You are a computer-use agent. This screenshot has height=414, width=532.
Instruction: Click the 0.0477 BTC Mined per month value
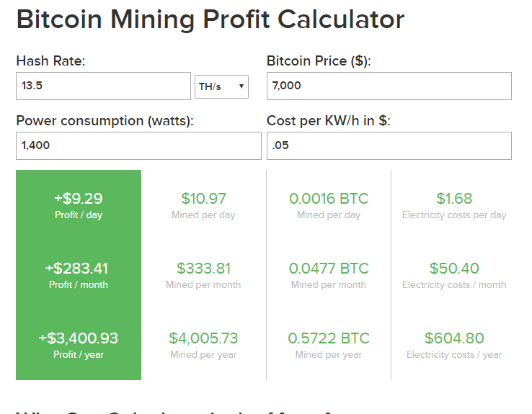[x=329, y=269]
